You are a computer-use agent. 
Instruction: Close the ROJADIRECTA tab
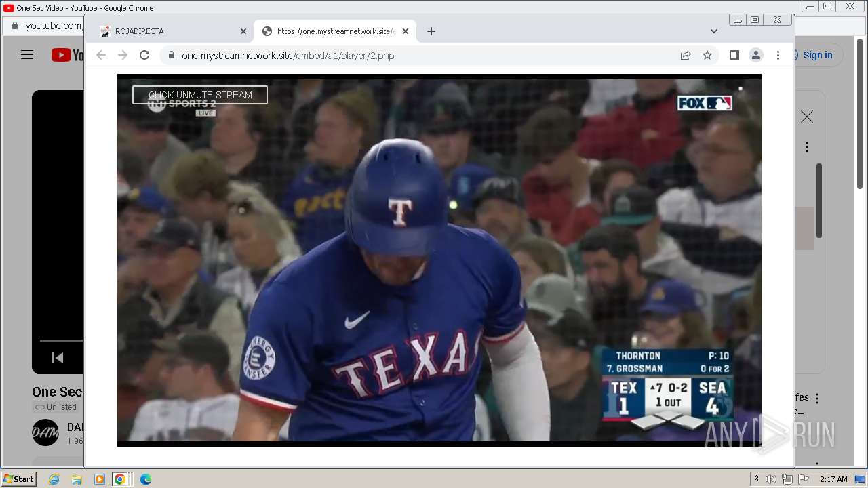pyautogui.click(x=243, y=31)
